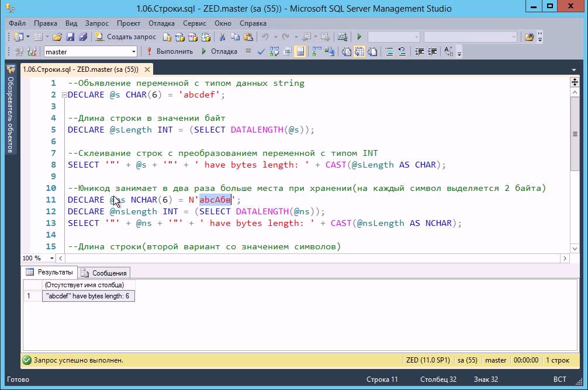The height and width of the screenshot is (390, 588).
Task: Open the Отладка menu in the menu bar
Action: click(x=161, y=23)
